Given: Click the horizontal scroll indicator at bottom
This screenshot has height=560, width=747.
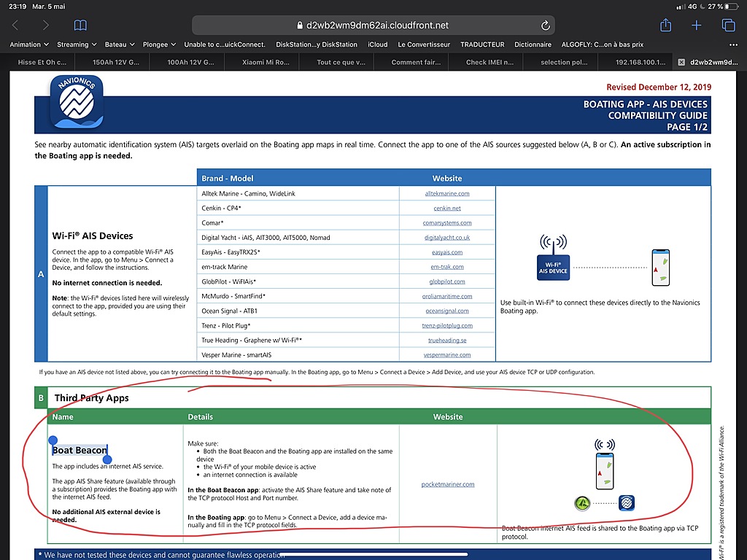Looking at the screenshot, I should (374, 555).
